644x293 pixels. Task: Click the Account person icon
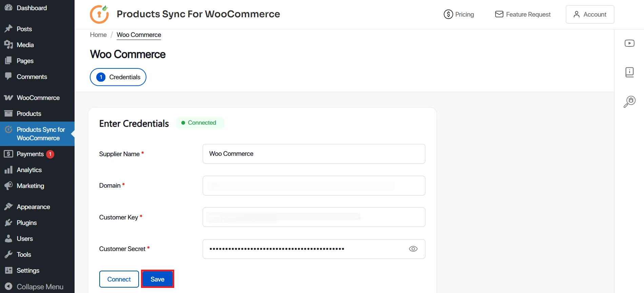coord(576,14)
